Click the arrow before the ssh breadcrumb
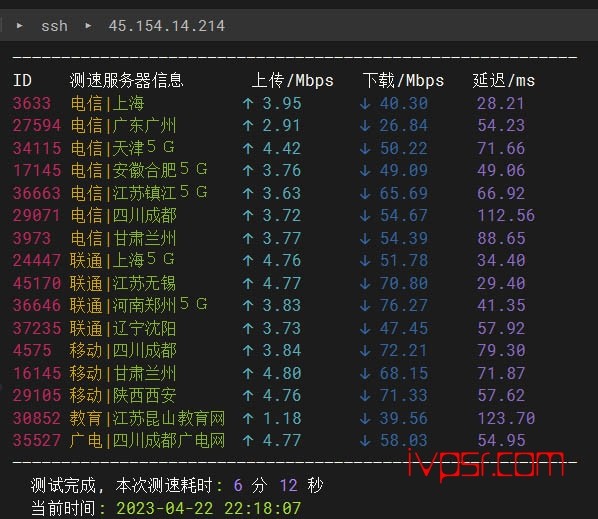This screenshot has height=519, width=598. coord(19,26)
